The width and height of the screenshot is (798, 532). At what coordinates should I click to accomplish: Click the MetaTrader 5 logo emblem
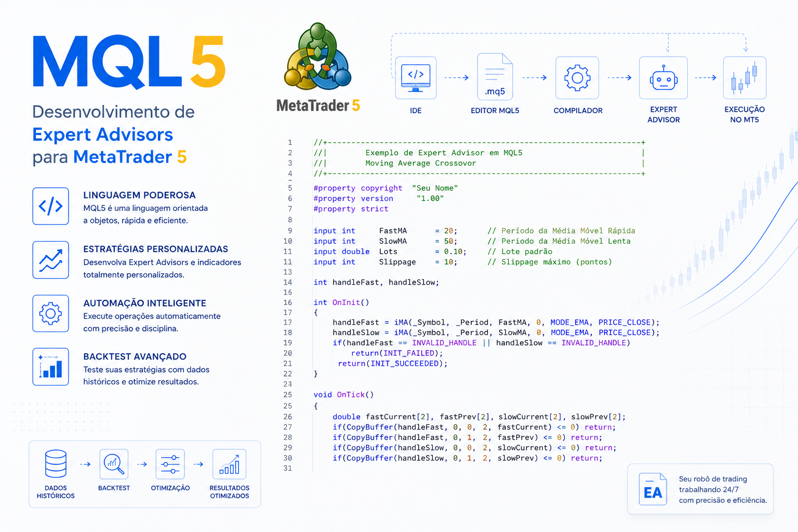318,56
